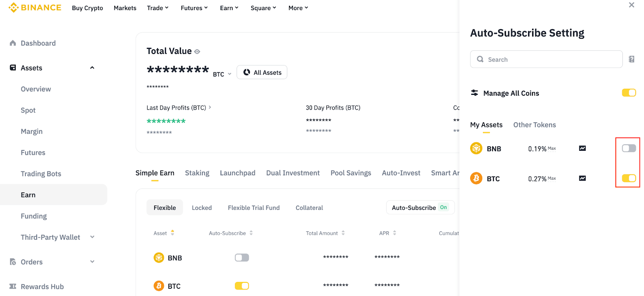This screenshot has width=644, height=296.
Task: Open the guide icon beside the search box
Action: coord(632,59)
